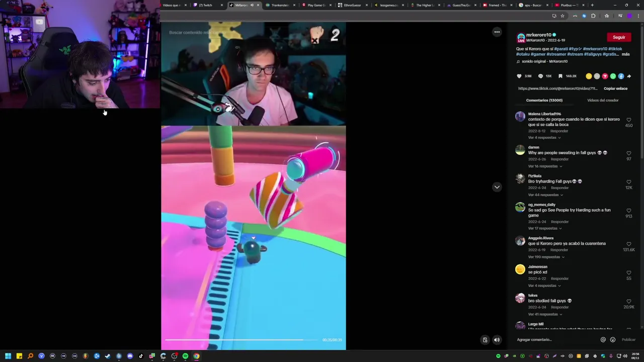Image resolution: width=644 pixels, height=362 pixels.
Task: Open comments via the speech bubble icon
Action: click(540, 76)
